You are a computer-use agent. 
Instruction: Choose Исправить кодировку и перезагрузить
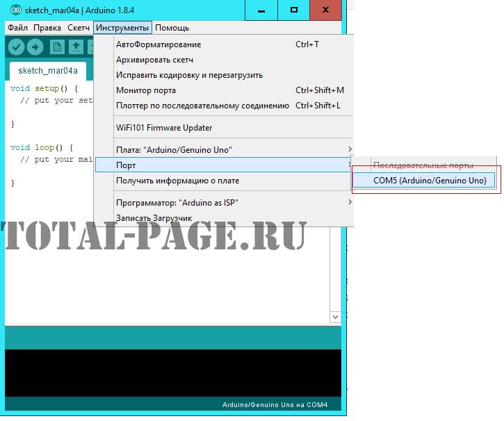pyautogui.click(x=224, y=75)
